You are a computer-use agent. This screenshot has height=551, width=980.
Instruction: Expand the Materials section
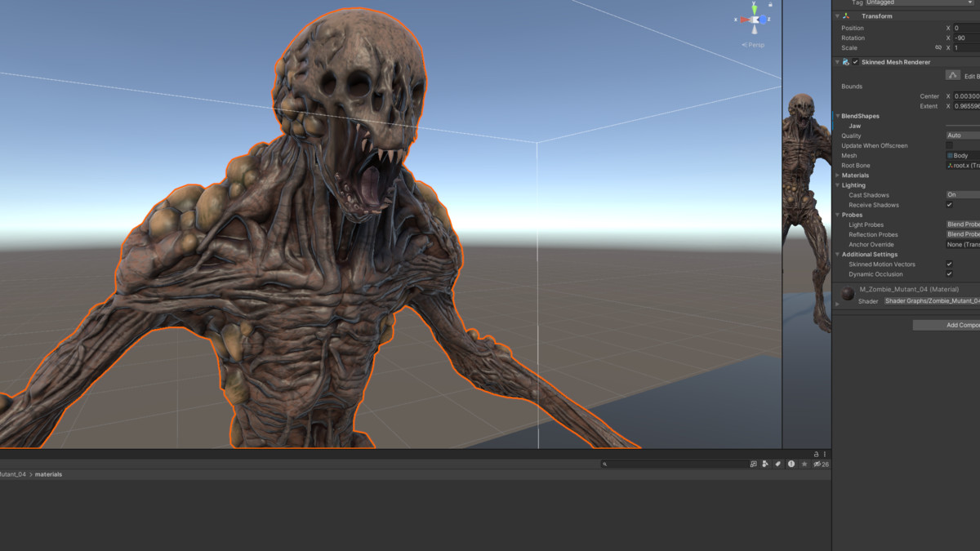(x=837, y=176)
